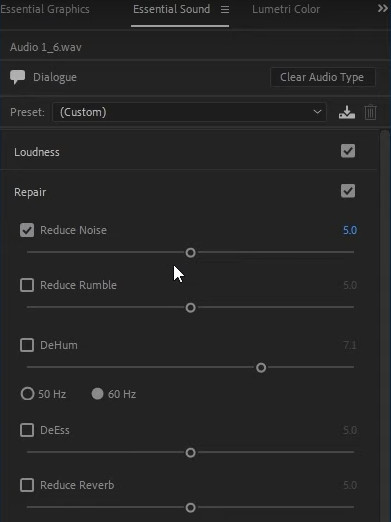The width and height of the screenshot is (391, 522).
Task: Click the Reduce Noise value 5.0
Action: coord(350,230)
